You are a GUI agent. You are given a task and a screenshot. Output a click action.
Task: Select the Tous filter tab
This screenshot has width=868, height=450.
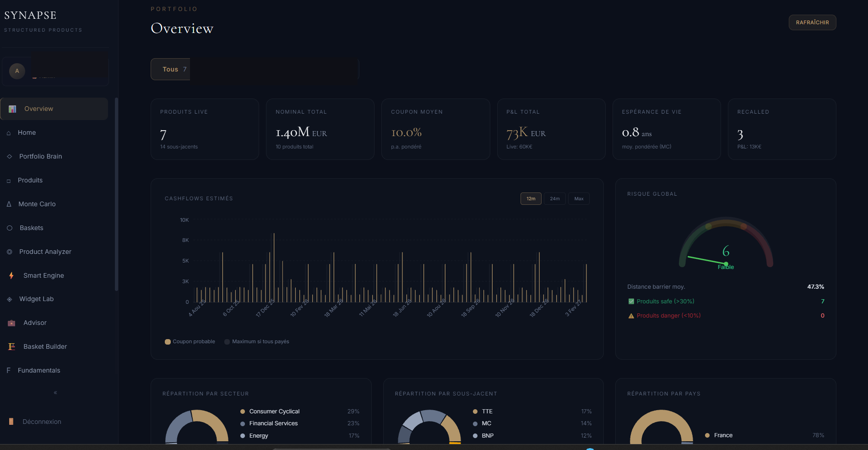click(x=171, y=69)
